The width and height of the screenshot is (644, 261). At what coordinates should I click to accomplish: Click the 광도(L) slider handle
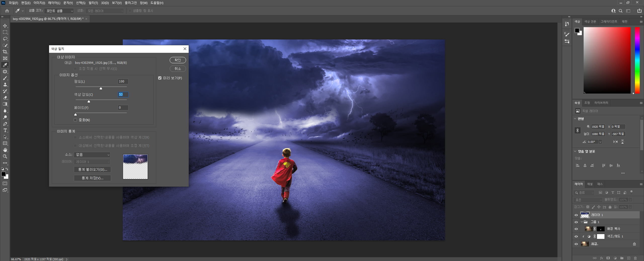click(x=101, y=88)
